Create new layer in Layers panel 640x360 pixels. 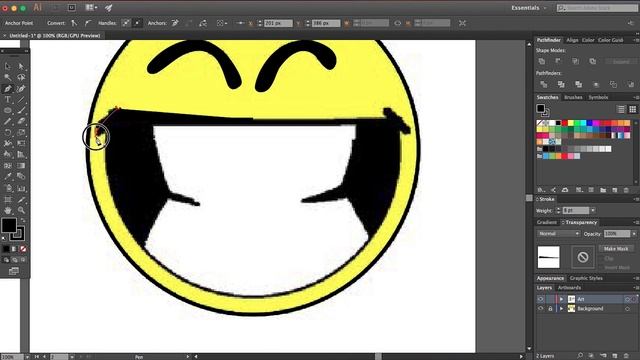(615, 356)
